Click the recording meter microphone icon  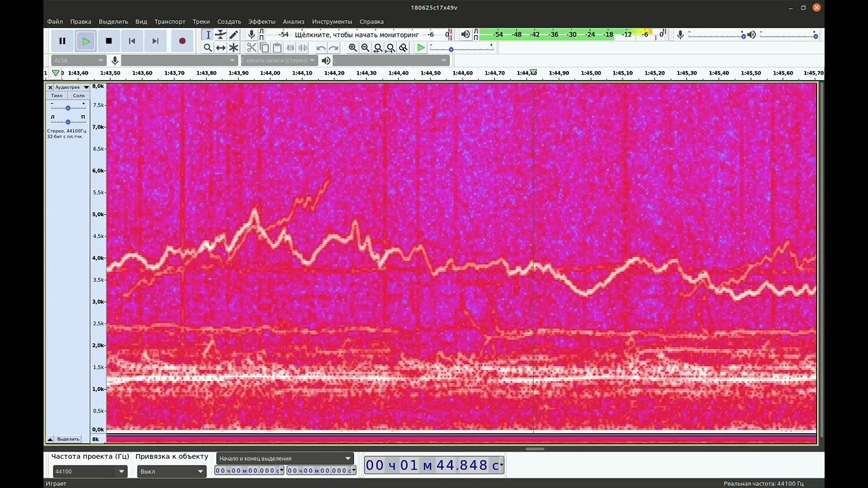point(252,35)
